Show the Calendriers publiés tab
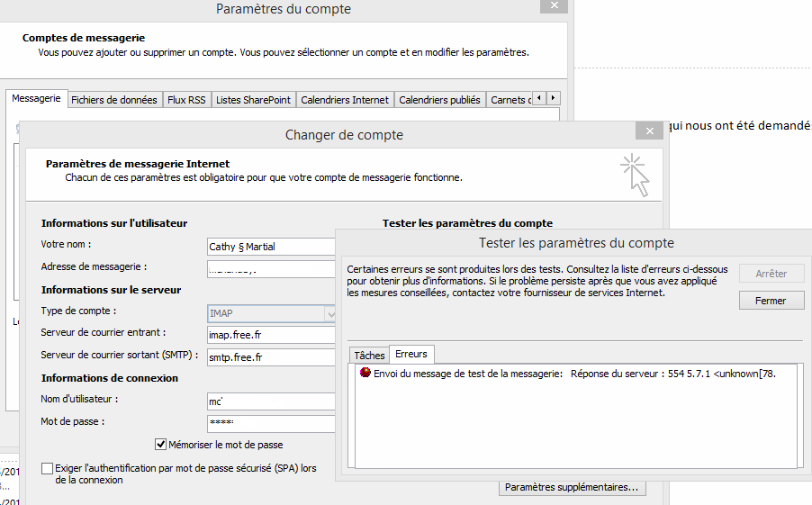The width and height of the screenshot is (812, 505). click(x=439, y=100)
